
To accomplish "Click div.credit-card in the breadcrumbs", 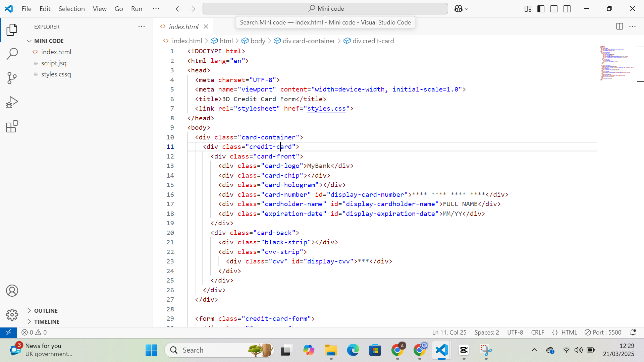I will click(x=373, y=41).
